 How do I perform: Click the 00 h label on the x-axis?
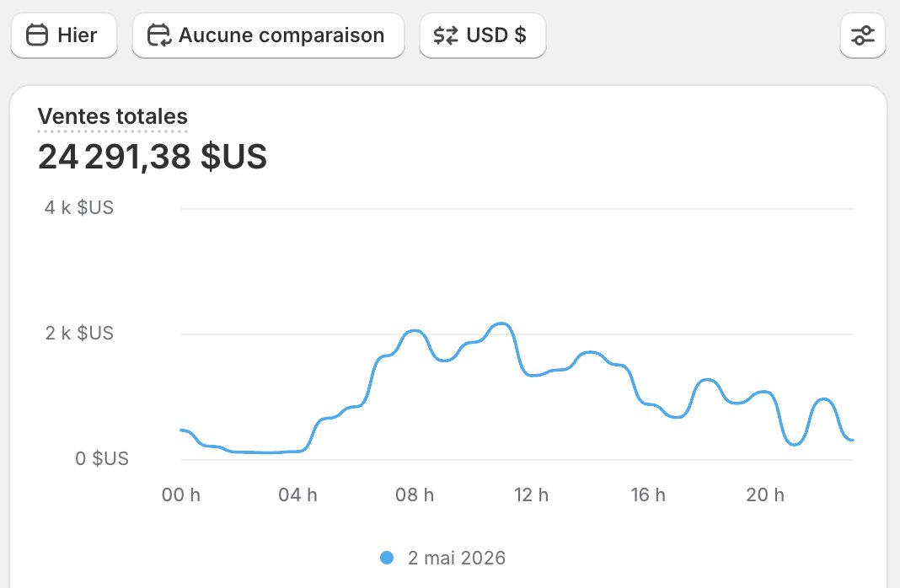[181, 494]
